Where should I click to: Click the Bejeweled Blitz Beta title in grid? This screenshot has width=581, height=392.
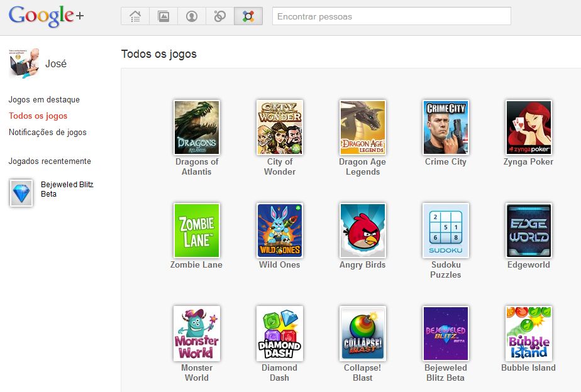(x=446, y=373)
